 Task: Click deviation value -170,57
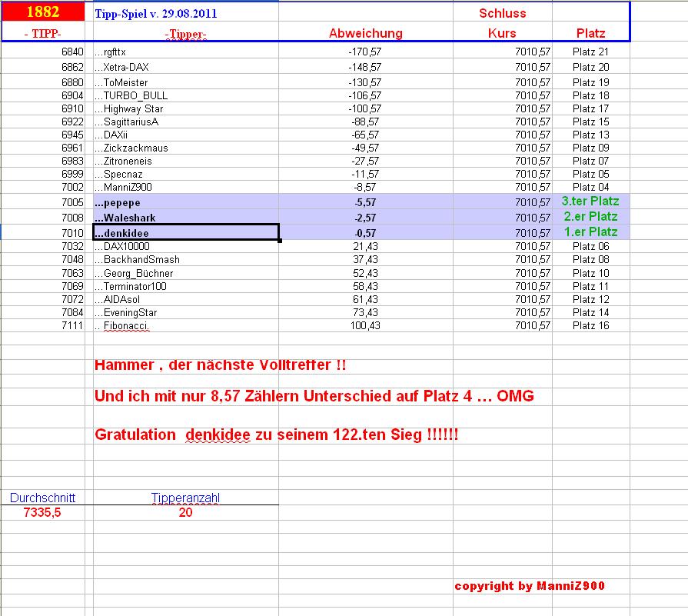(x=365, y=52)
